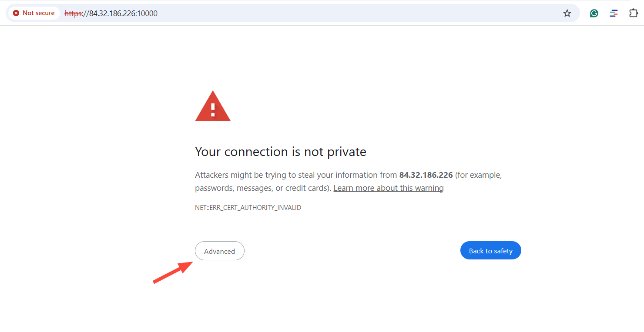The width and height of the screenshot is (644, 332).
Task: Click the crossed-out https indicator
Action: click(73, 13)
